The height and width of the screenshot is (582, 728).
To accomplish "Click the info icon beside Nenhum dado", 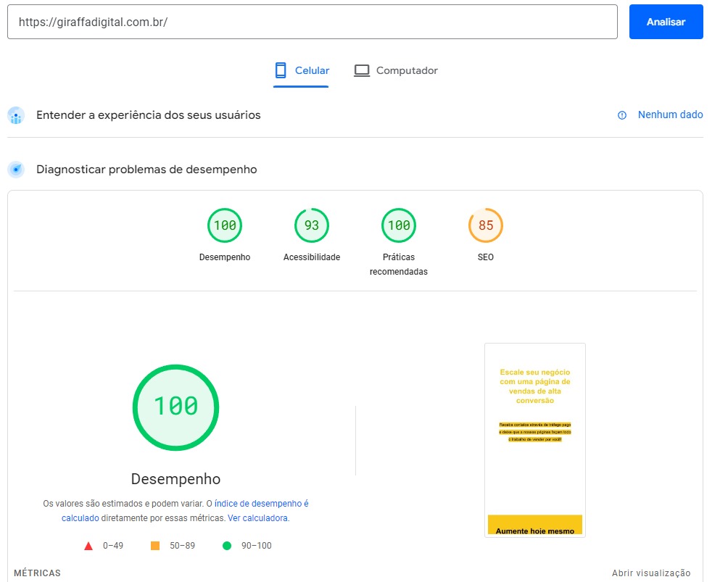I will tap(621, 115).
